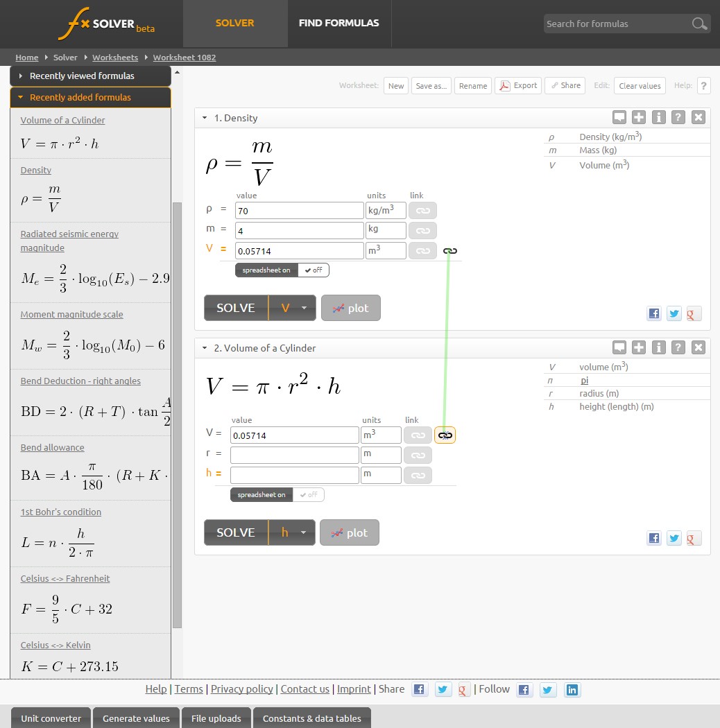The height and width of the screenshot is (728, 720).
Task: Expand the Recently viewed formulas section
Action: tap(90, 76)
